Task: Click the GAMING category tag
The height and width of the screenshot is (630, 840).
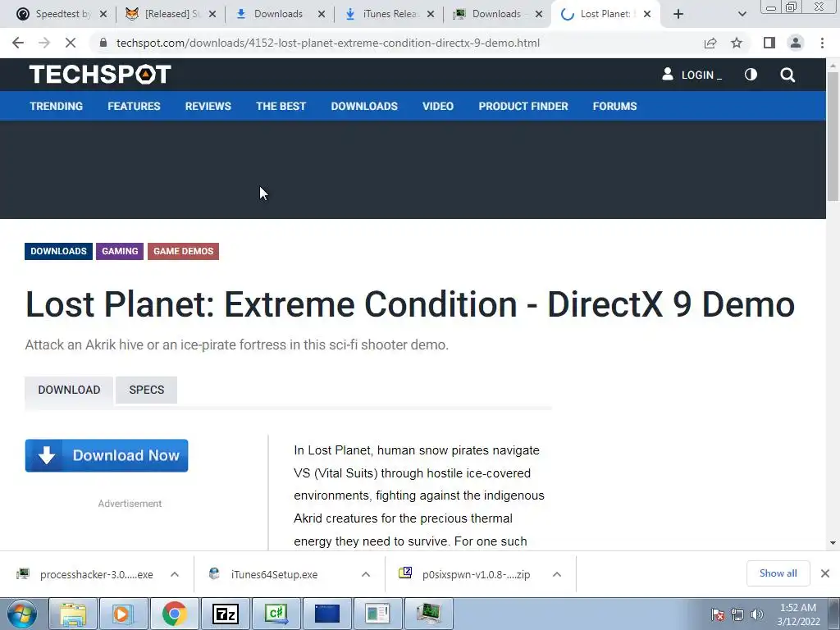Action: click(120, 251)
